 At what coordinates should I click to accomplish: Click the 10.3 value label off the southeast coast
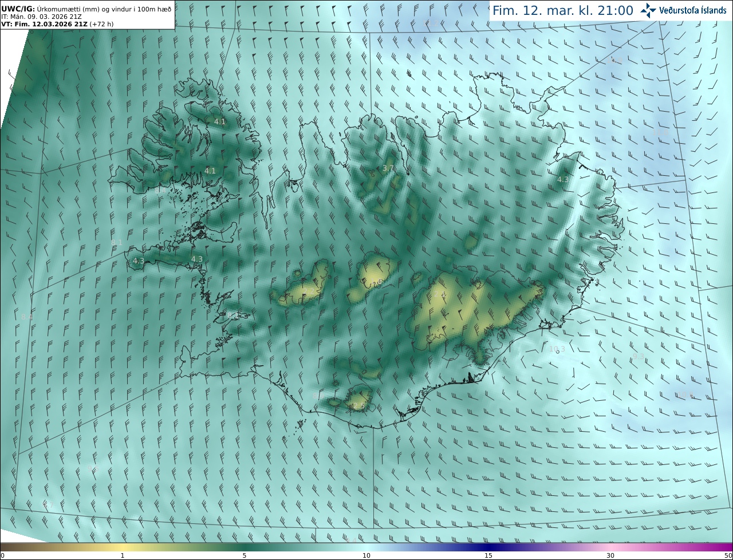click(557, 349)
